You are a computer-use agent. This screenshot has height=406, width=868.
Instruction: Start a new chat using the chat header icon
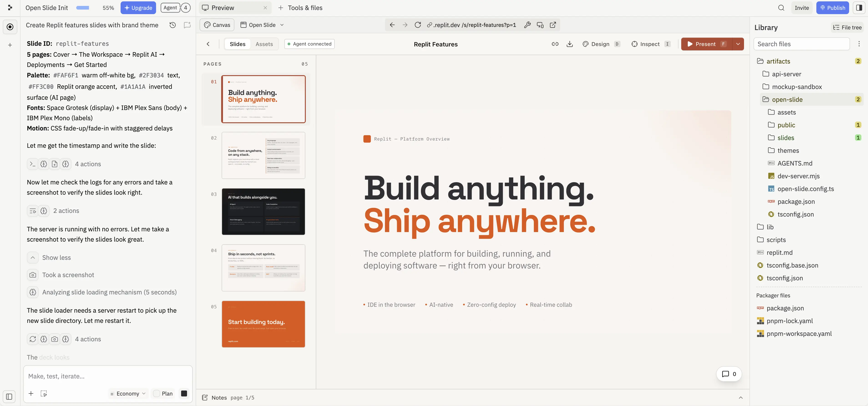(187, 25)
